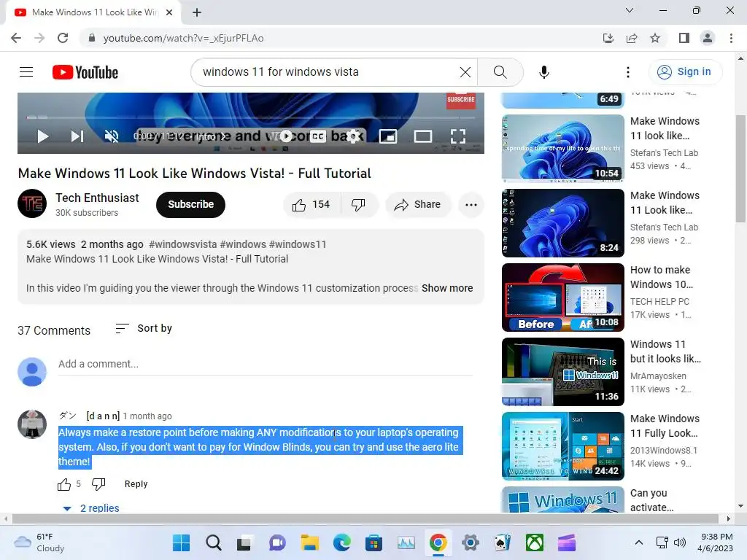Open the 2013Windows8.1 24:42 video thumbnail
The width and height of the screenshot is (747, 560).
point(562,446)
